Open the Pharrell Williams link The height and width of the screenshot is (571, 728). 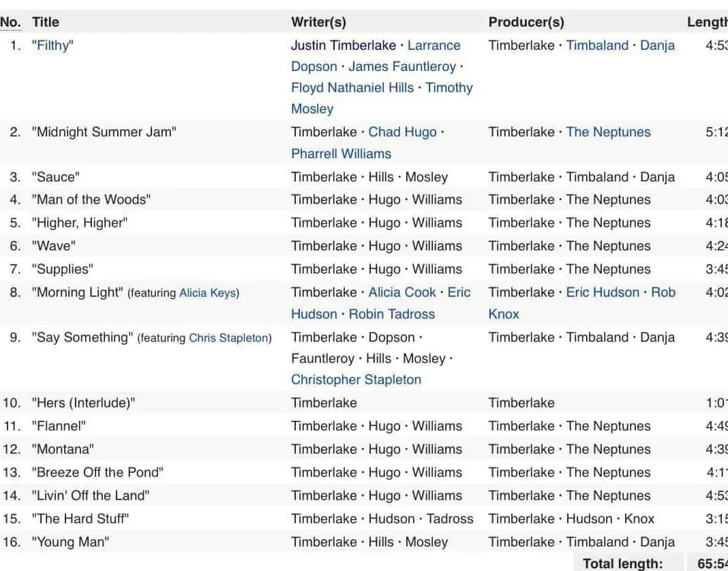point(341,153)
